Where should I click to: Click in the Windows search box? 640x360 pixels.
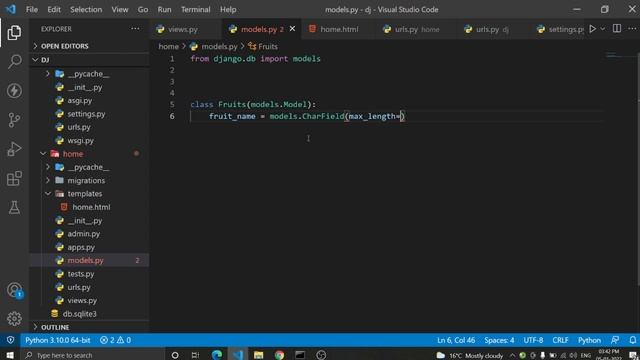(93, 355)
